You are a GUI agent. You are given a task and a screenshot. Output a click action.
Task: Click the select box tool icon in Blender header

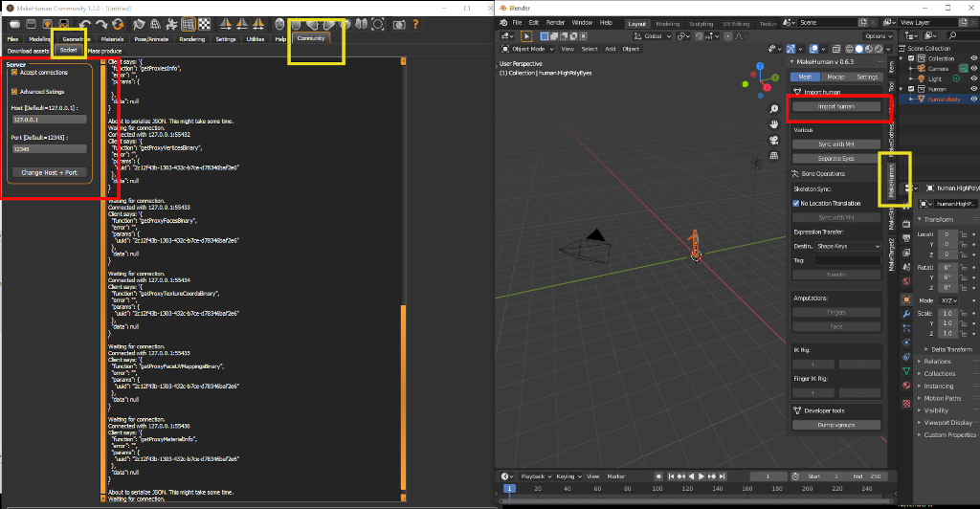pyautogui.click(x=544, y=36)
